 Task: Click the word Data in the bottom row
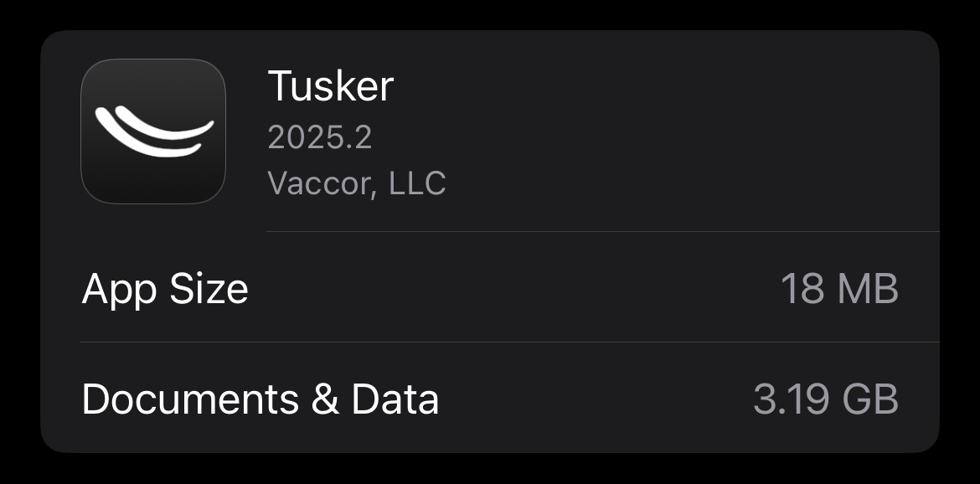pyautogui.click(x=395, y=399)
